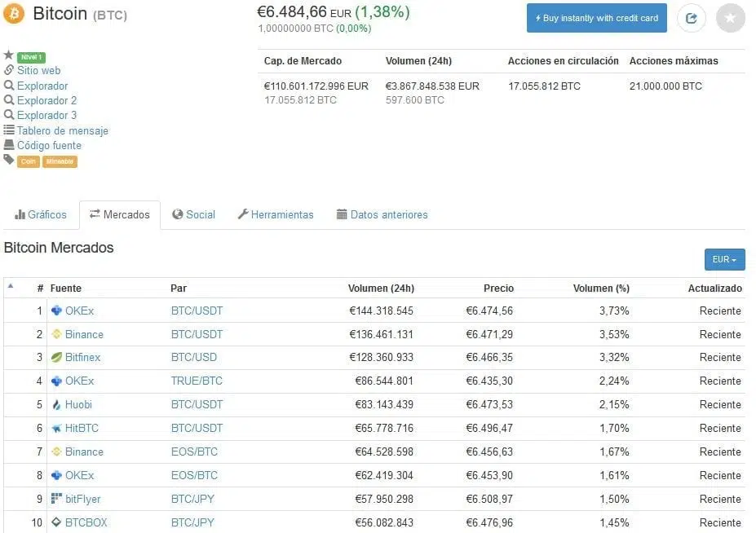The height and width of the screenshot is (533, 756).
Task: Open the Herramientas tab
Action: tap(276, 214)
